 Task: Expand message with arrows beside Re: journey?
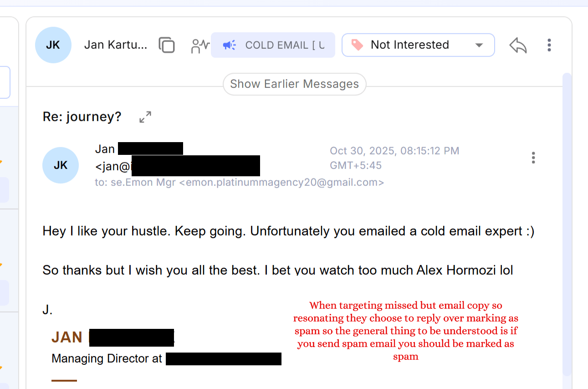click(x=145, y=117)
